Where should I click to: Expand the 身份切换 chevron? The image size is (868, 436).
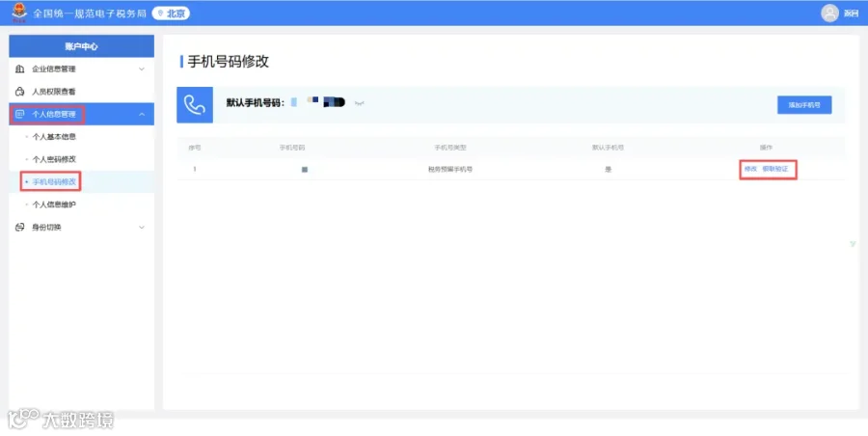pyautogui.click(x=142, y=227)
